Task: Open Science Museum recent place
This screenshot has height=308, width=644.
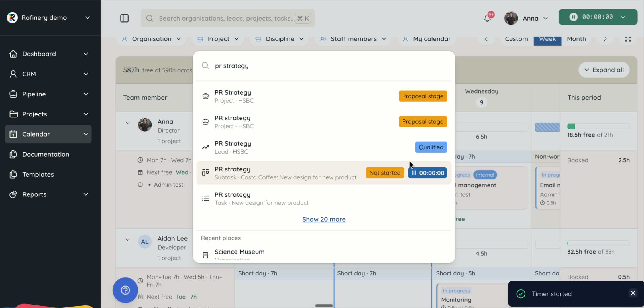Action: tap(324, 253)
